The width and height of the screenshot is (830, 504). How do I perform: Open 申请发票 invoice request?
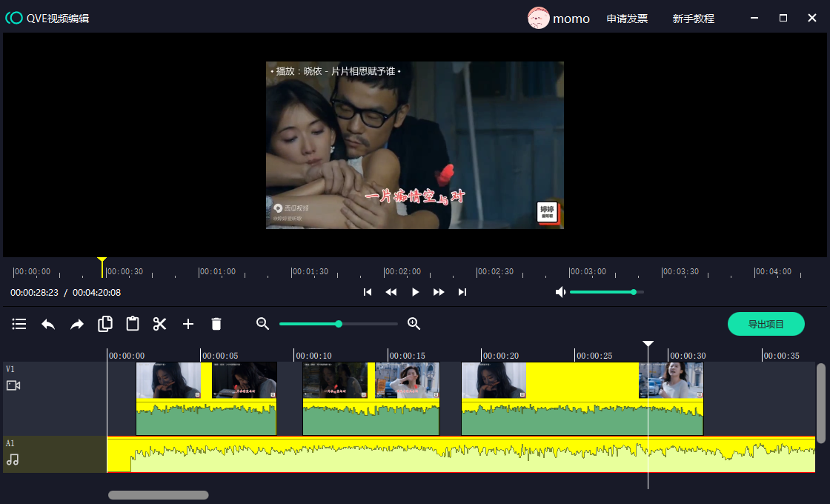[x=627, y=19]
